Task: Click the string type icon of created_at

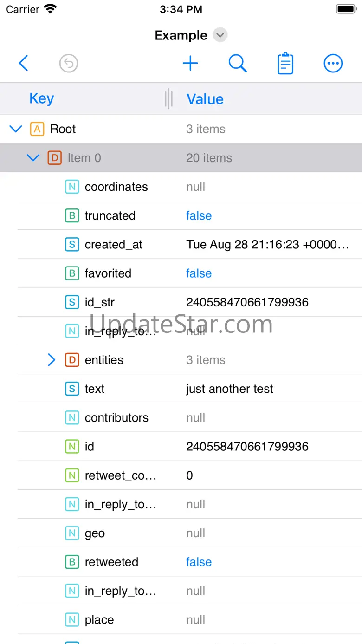Action: point(72,245)
